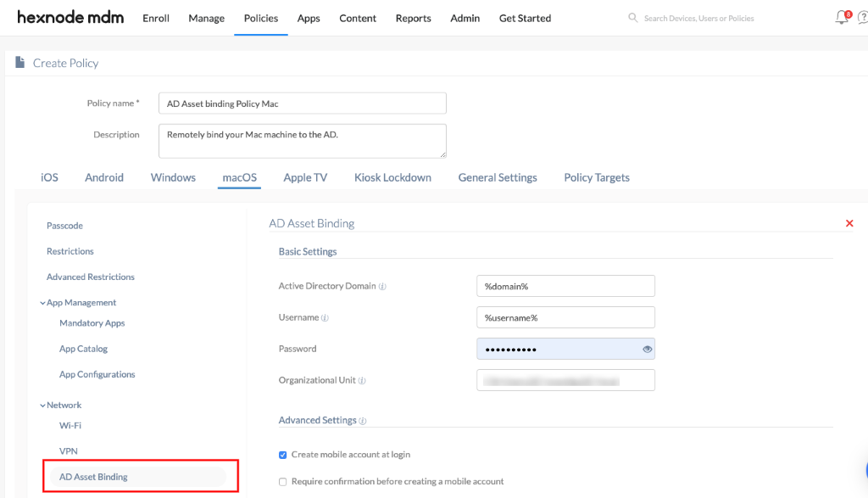The image size is (868, 498).
Task: Switch to the iOS tab
Action: pos(49,177)
